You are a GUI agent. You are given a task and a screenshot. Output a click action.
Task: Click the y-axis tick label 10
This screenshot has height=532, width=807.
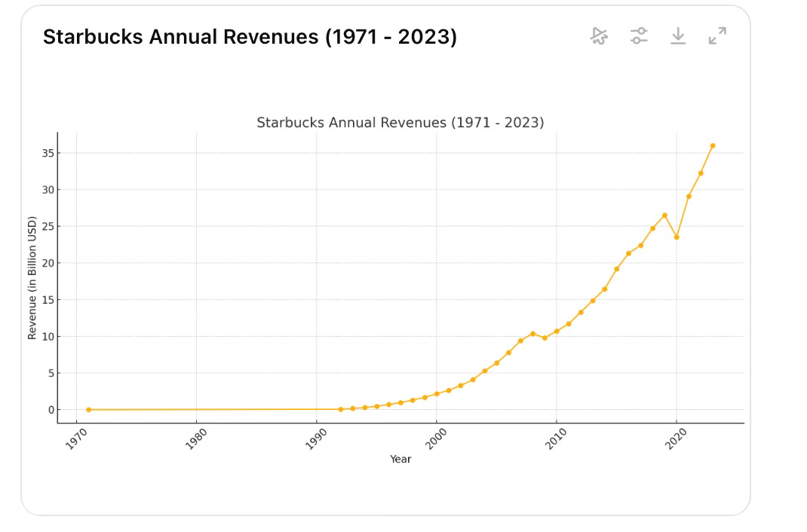coord(48,337)
